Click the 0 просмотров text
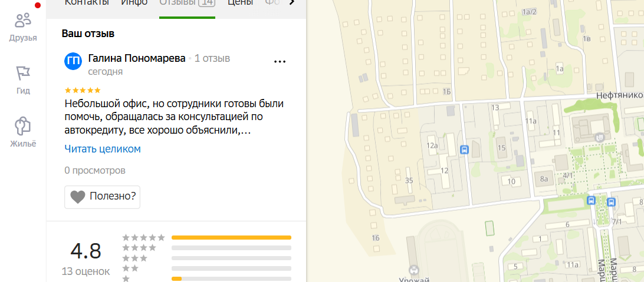Screen dimensions: 644x282 click(95, 171)
